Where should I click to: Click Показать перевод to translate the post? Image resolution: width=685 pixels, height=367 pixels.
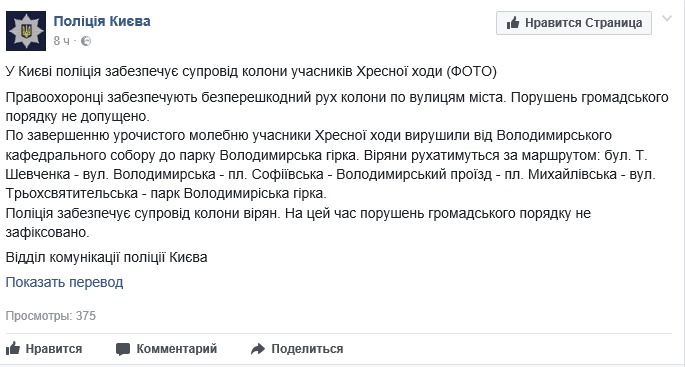64,282
